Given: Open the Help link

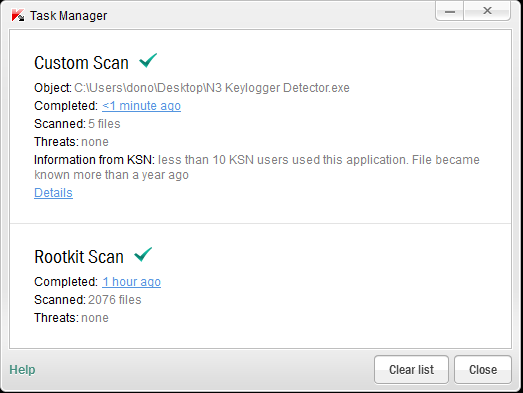Looking at the screenshot, I should (22, 370).
